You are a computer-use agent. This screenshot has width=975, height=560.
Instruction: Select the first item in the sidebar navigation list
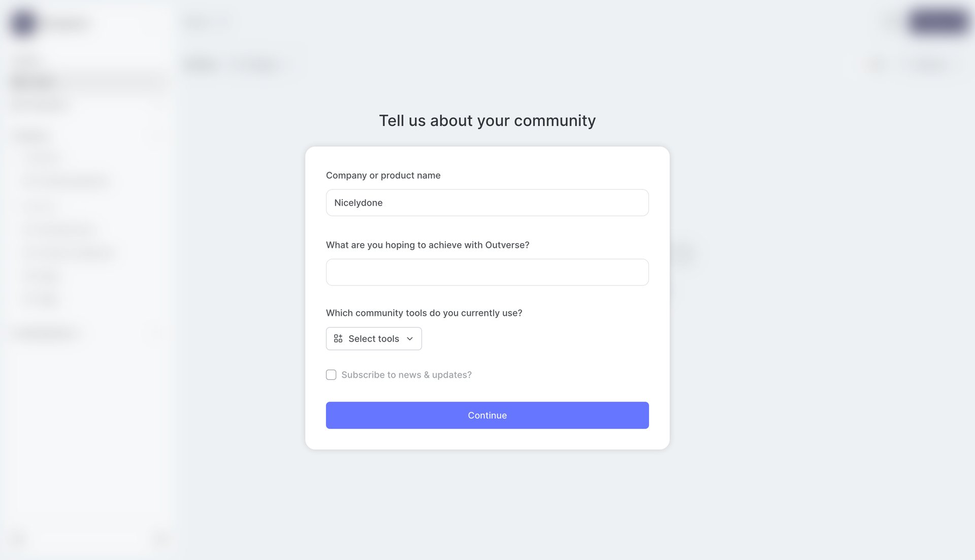tap(43, 157)
